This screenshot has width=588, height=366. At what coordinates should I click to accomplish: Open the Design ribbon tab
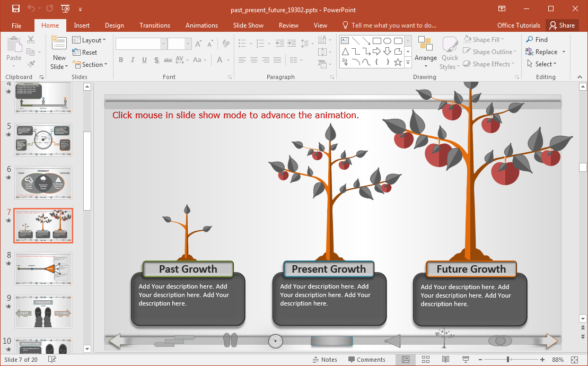[x=115, y=25]
